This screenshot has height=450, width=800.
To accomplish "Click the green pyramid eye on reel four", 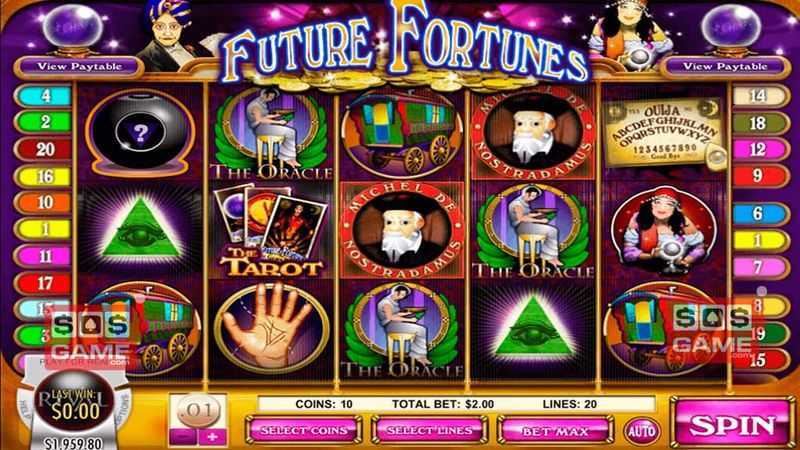I will tap(533, 329).
